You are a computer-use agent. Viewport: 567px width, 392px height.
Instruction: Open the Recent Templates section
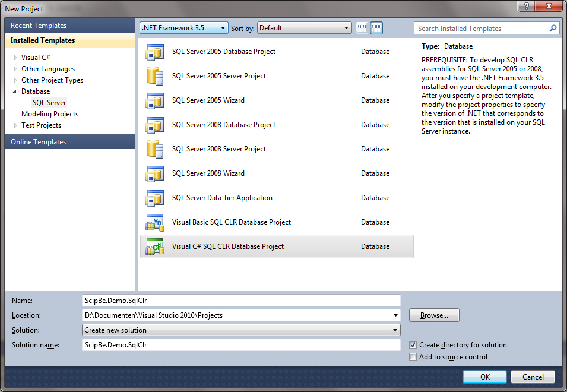click(x=70, y=26)
